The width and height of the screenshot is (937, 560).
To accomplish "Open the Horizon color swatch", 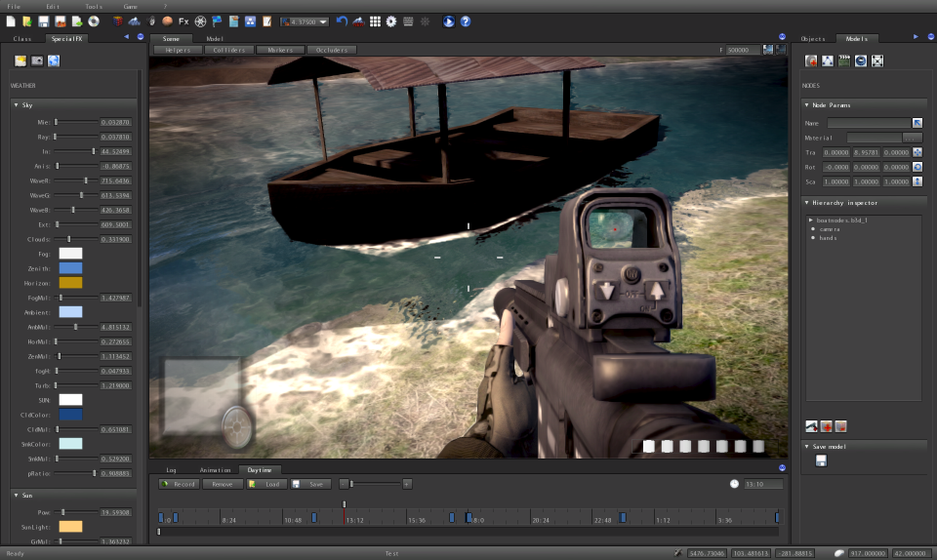I will (70, 283).
